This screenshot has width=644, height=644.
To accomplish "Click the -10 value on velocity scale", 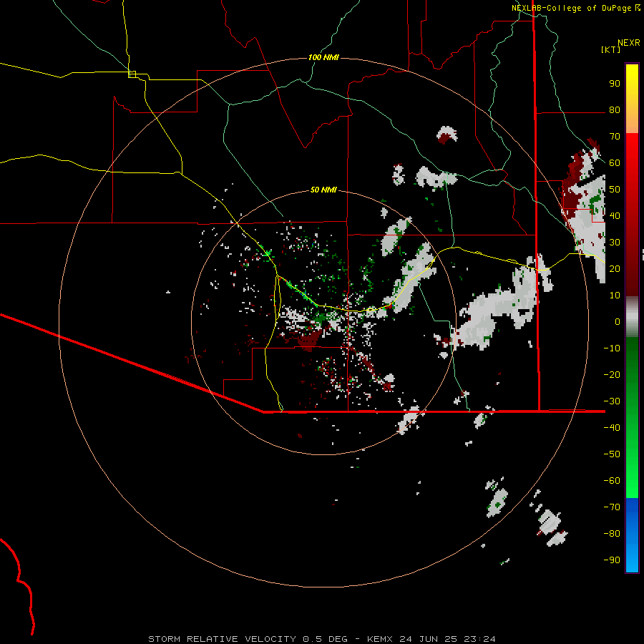I will click(612, 348).
